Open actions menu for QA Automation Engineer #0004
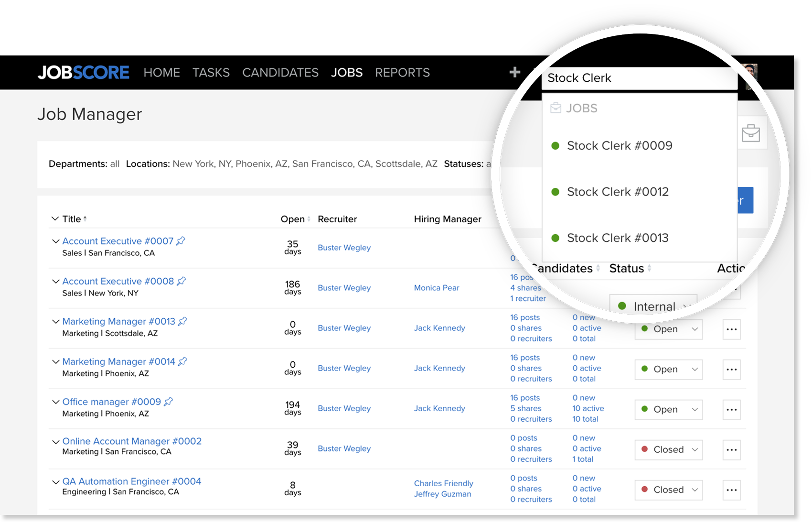 coord(731,490)
